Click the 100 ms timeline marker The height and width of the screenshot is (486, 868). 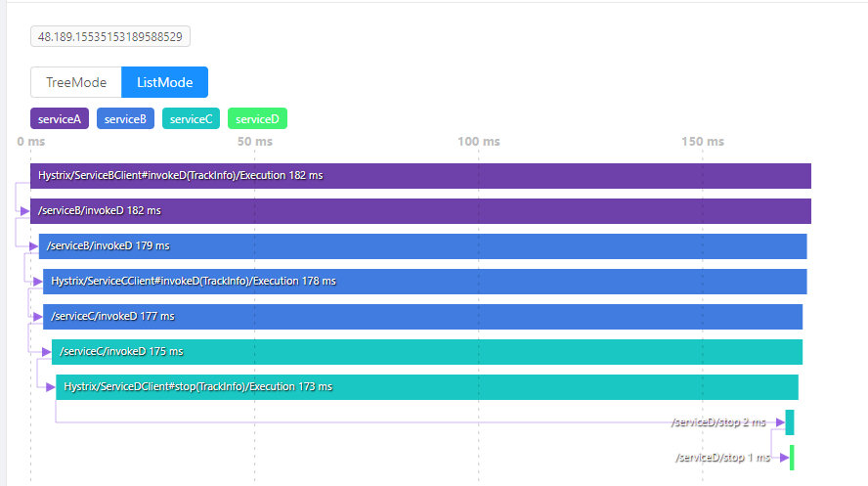pos(479,142)
